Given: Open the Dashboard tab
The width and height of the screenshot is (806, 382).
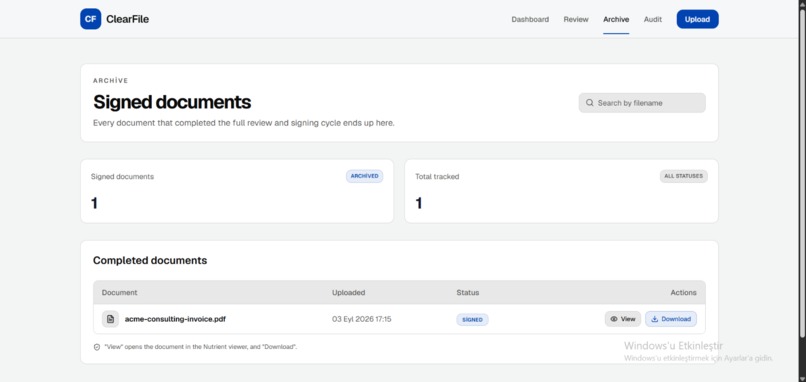Looking at the screenshot, I should coord(530,20).
